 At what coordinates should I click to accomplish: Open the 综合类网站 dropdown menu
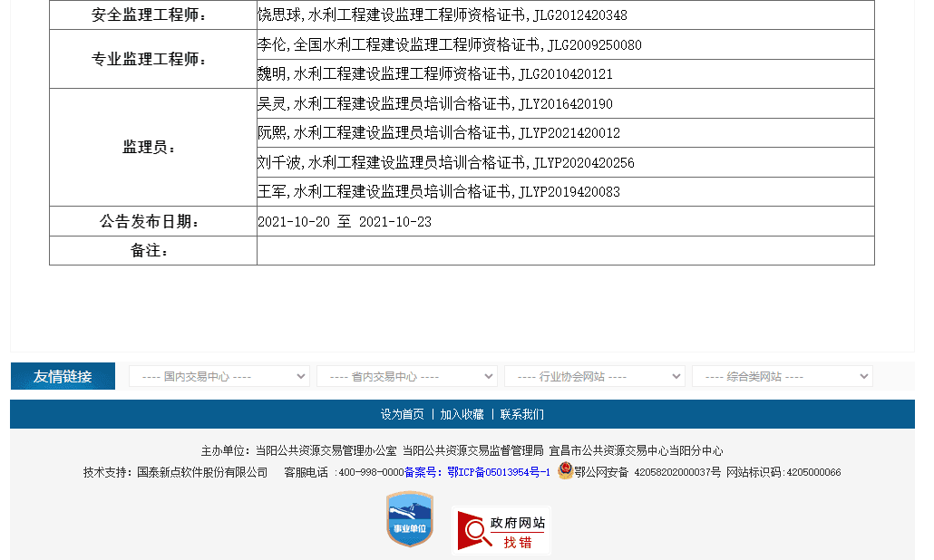click(x=782, y=376)
